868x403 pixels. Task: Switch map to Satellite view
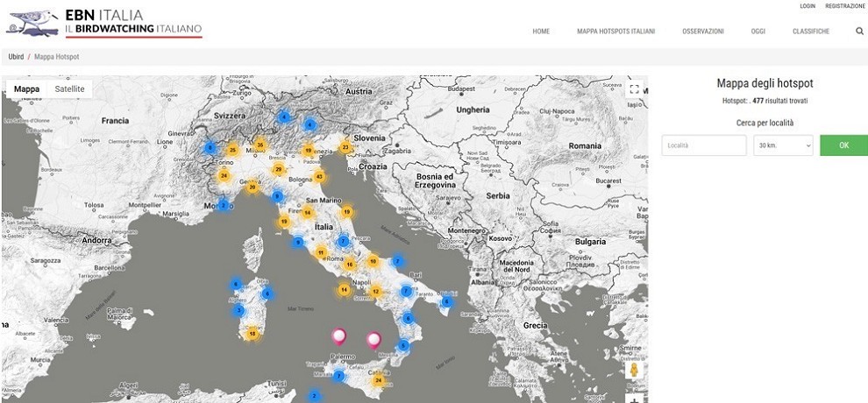click(x=70, y=89)
